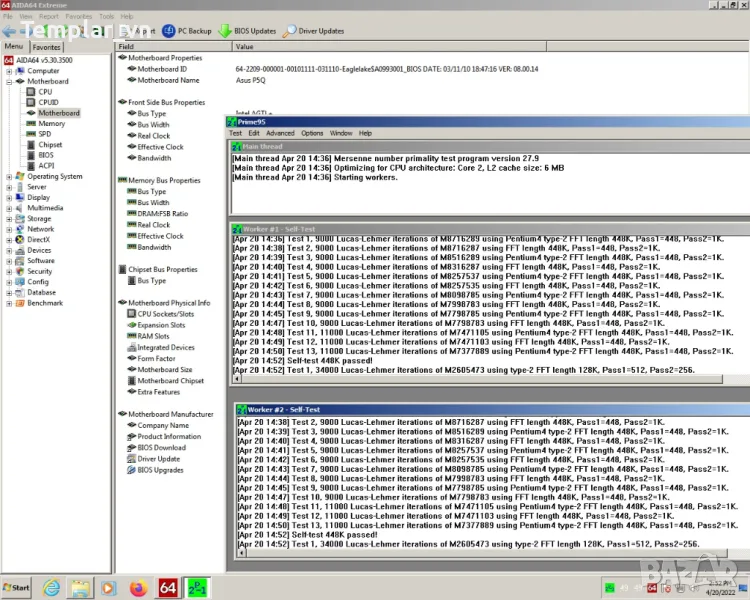This screenshot has width=750, height=600.
Task: Select the CPUID item in the tree
Action: [x=48, y=102]
